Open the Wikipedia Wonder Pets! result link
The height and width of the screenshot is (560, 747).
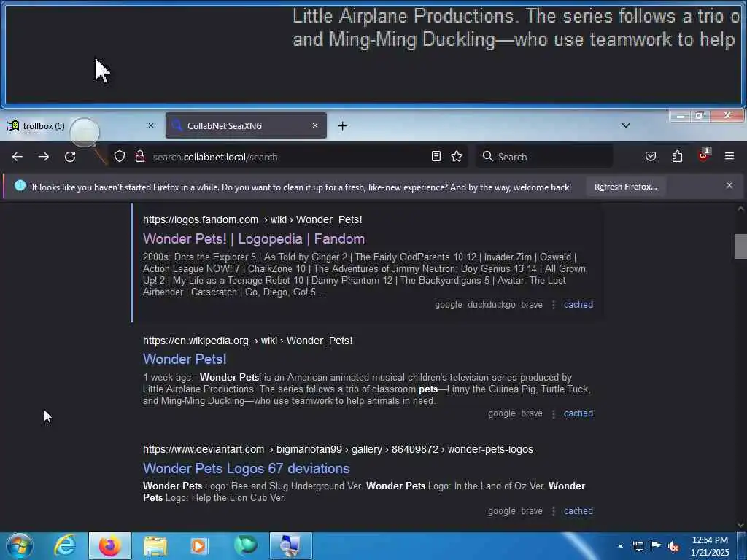pos(185,359)
